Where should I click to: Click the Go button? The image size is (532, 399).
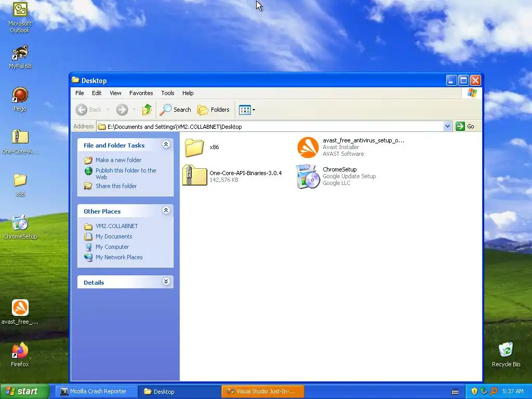click(x=465, y=126)
